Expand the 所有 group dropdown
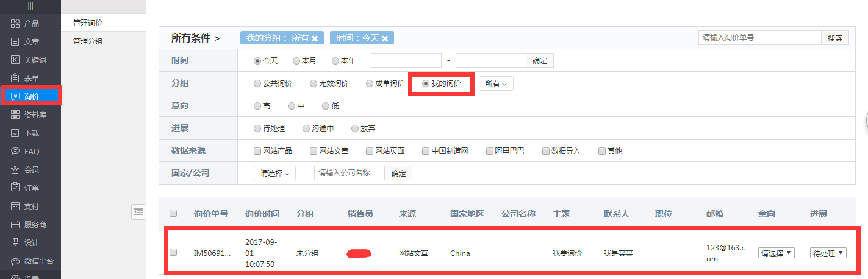This screenshot has width=868, height=279. point(495,84)
